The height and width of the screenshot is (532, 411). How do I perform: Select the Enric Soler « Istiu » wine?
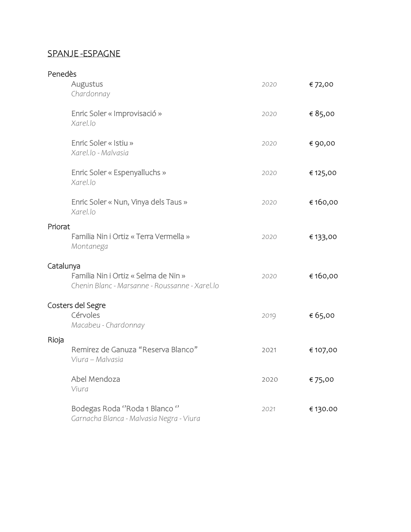(x=102, y=143)
